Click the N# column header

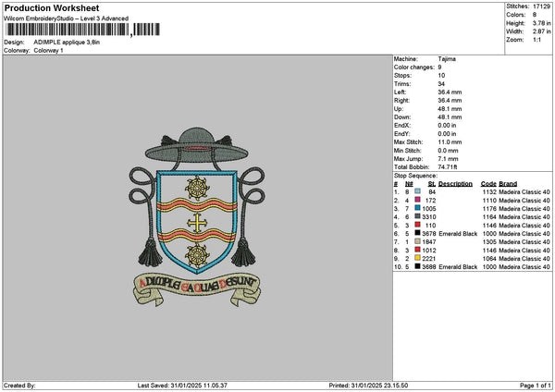(409, 184)
